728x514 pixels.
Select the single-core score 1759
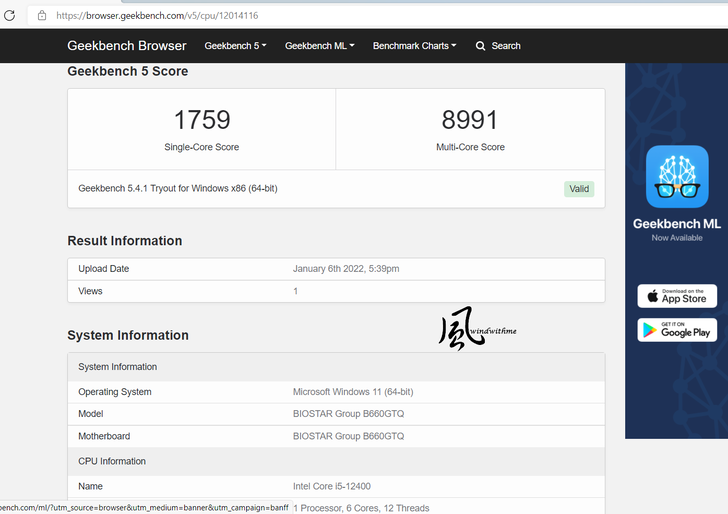pos(202,120)
